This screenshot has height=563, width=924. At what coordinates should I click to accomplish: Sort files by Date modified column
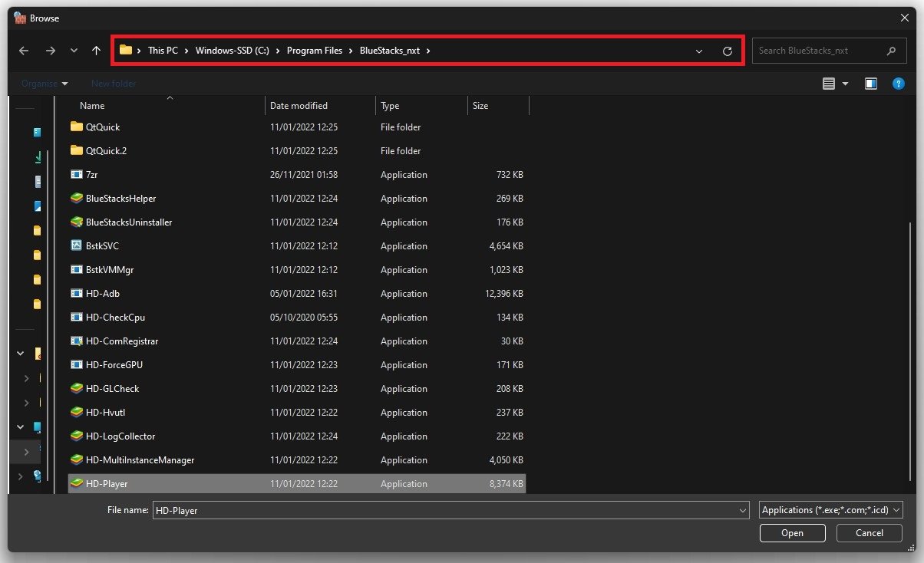(x=299, y=106)
